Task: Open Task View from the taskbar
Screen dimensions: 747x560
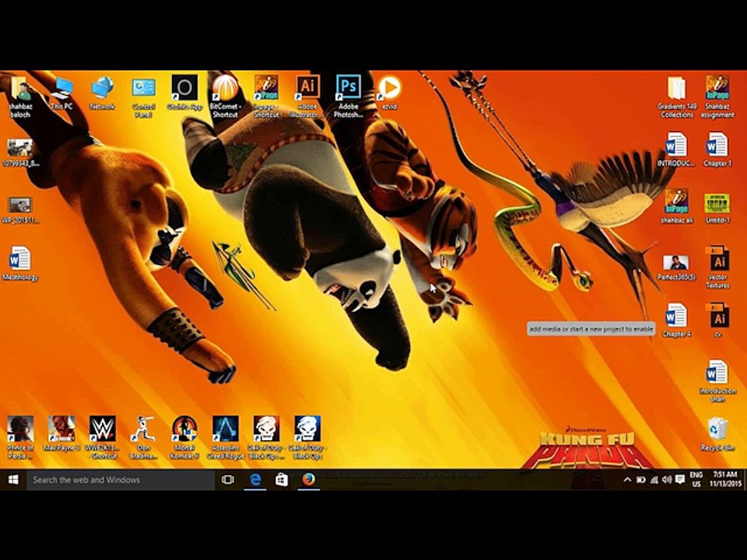Action: coord(228,480)
